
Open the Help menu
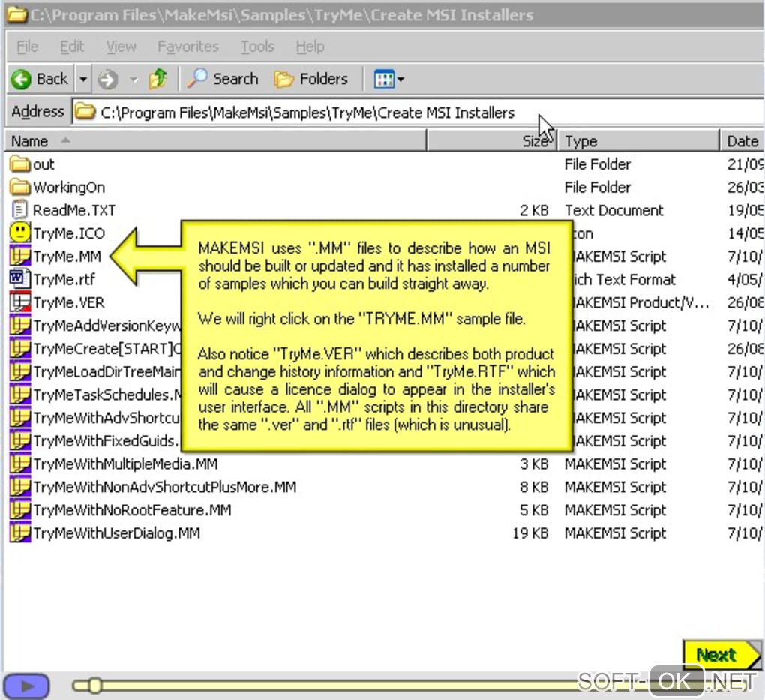pos(310,47)
